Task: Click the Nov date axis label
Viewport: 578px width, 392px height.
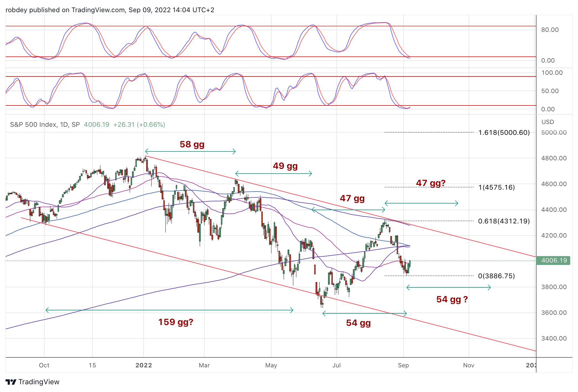Action: pyautogui.click(x=469, y=365)
